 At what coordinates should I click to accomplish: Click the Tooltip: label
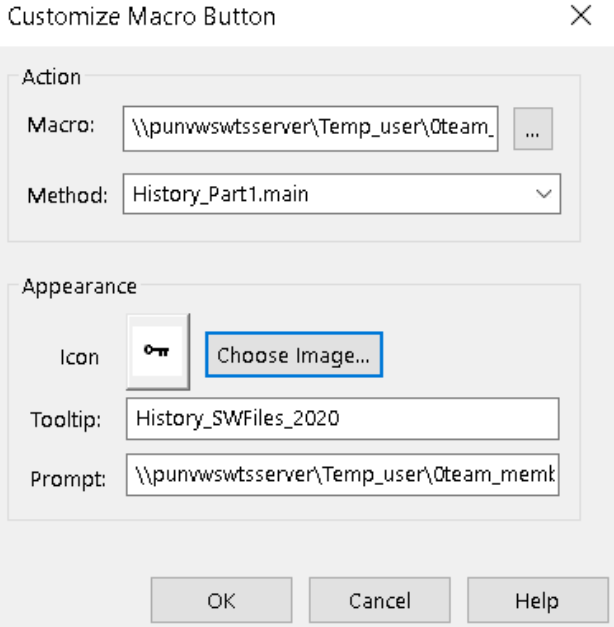(x=66, y=420)
